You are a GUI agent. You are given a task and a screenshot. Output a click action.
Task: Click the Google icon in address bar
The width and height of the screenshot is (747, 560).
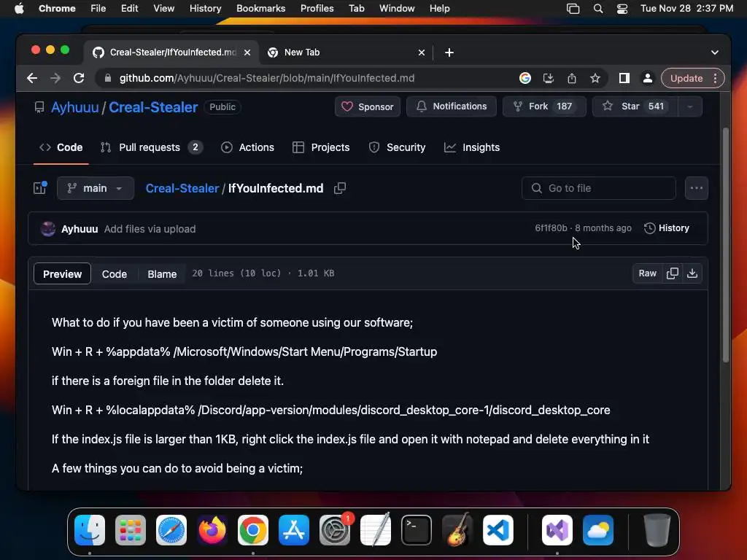(x=525, y=78)
